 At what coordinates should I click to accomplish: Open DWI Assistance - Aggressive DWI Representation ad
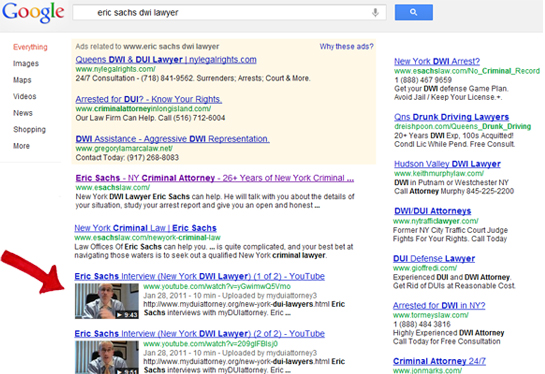tap(172, 139)
